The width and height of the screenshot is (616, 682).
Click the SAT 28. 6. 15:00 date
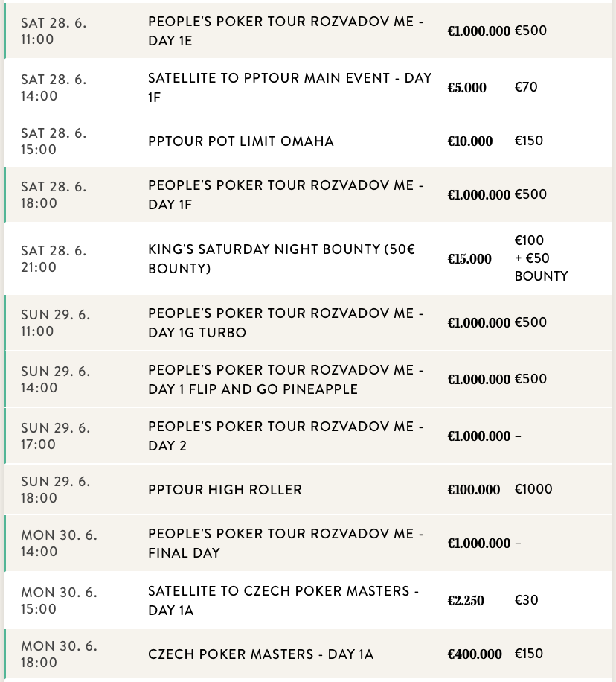[54, 141]
